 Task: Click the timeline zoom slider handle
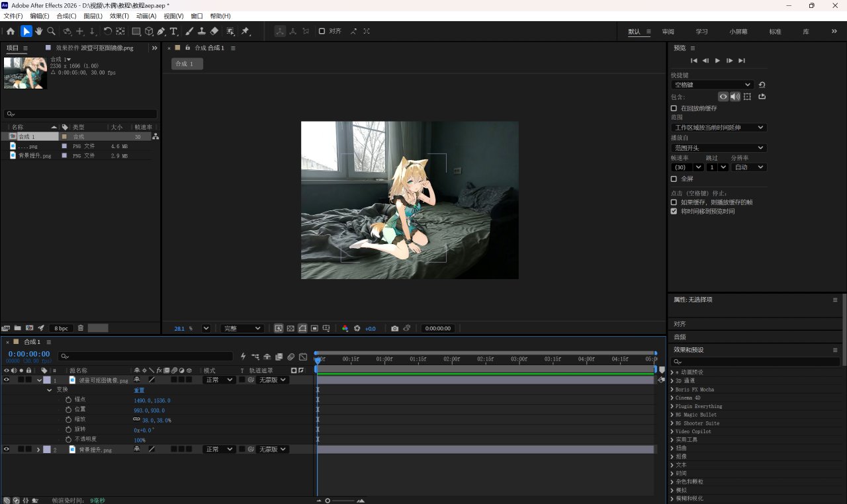coord(328,501)
